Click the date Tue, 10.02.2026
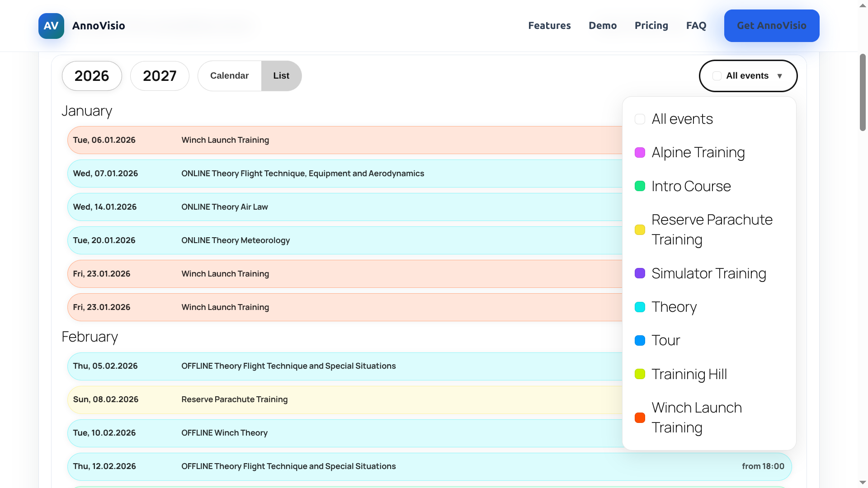This screenshot has height=488, width=868. 104,433
